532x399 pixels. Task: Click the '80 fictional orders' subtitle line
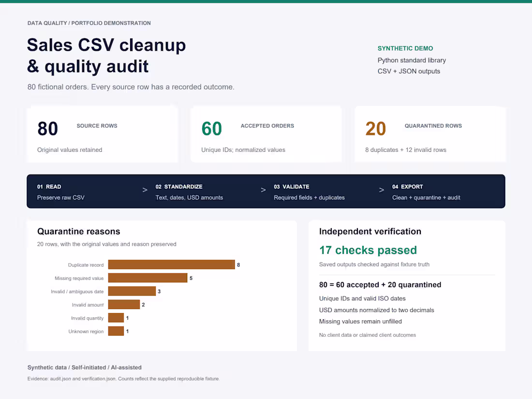131,87
